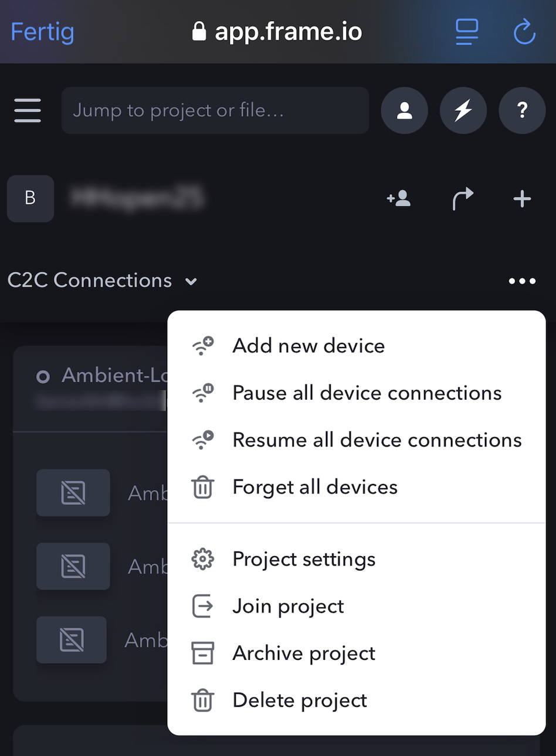This screenshot has height=756, width=556.
Task: Click the plus icon to add content
Action: (522, 199)
